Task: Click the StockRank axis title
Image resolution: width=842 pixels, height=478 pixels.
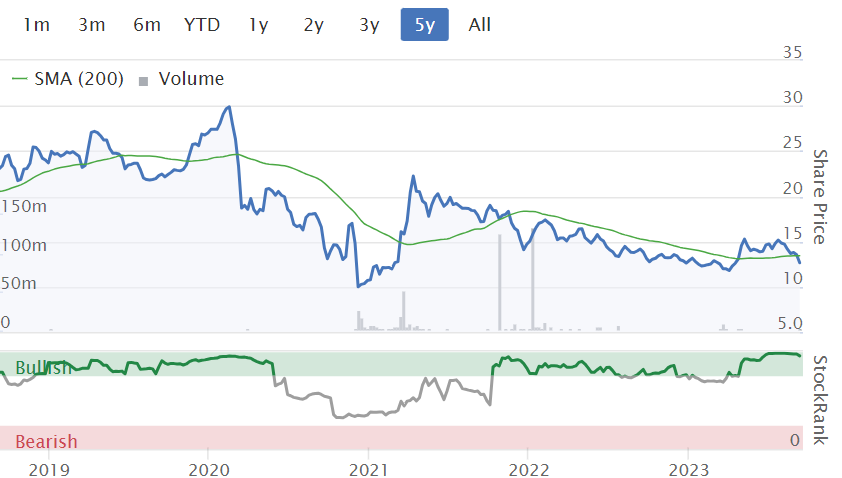Action: click(x=820, y=400)
